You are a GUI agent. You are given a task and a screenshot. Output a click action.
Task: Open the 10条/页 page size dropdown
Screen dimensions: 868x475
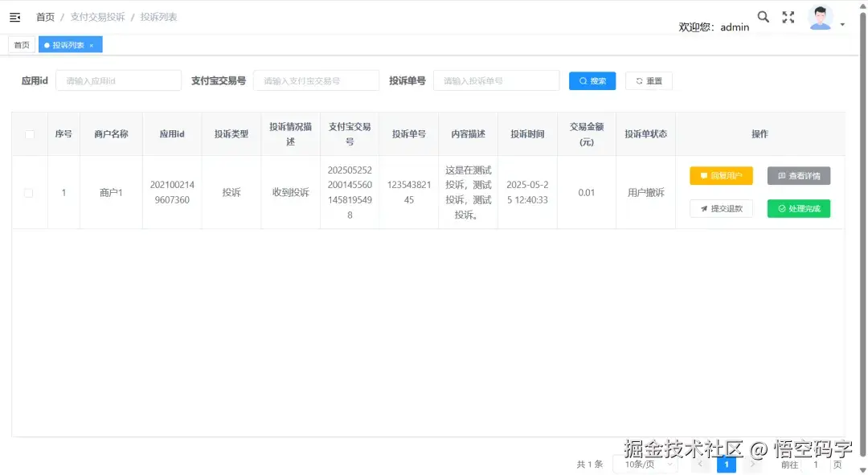click(x=645, y=464)
